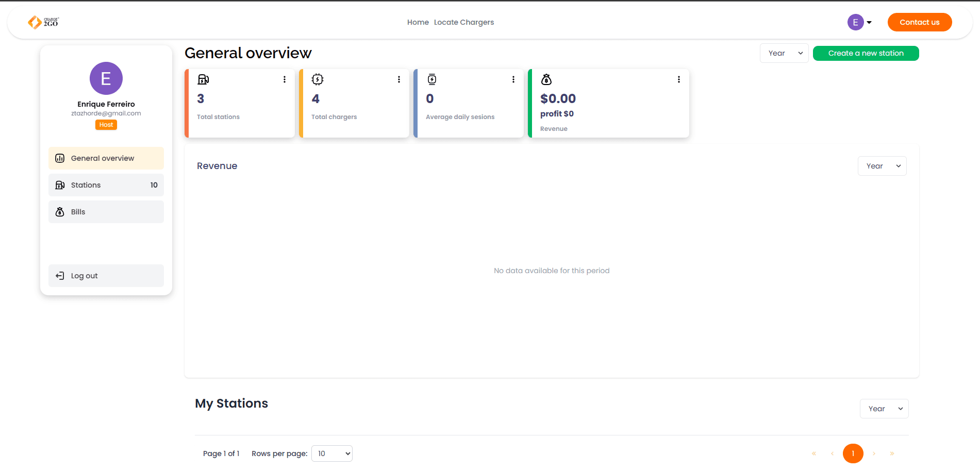
Task: Click the Stations count 10
Action: click(x=154, y=185)
